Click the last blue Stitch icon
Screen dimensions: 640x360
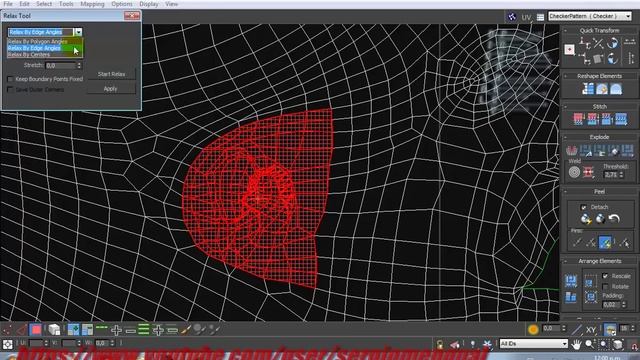(621, 119)
